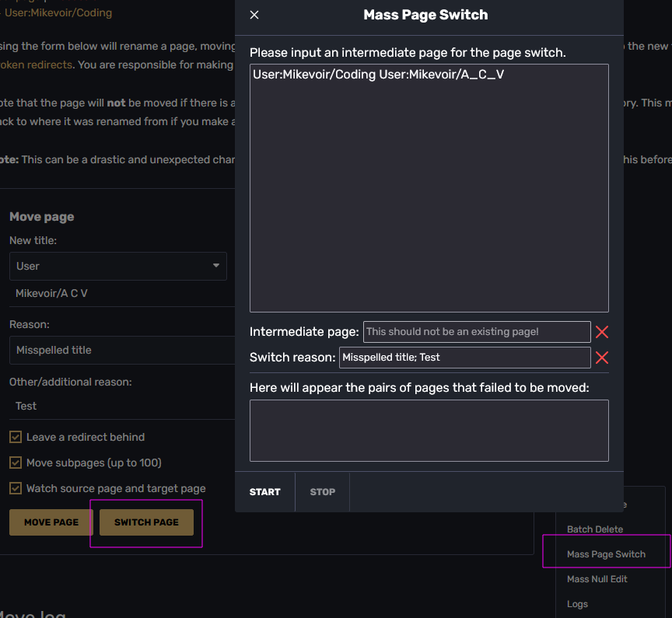Select Mass Page Switch in sidebar menu

click(x=606, y=554)
